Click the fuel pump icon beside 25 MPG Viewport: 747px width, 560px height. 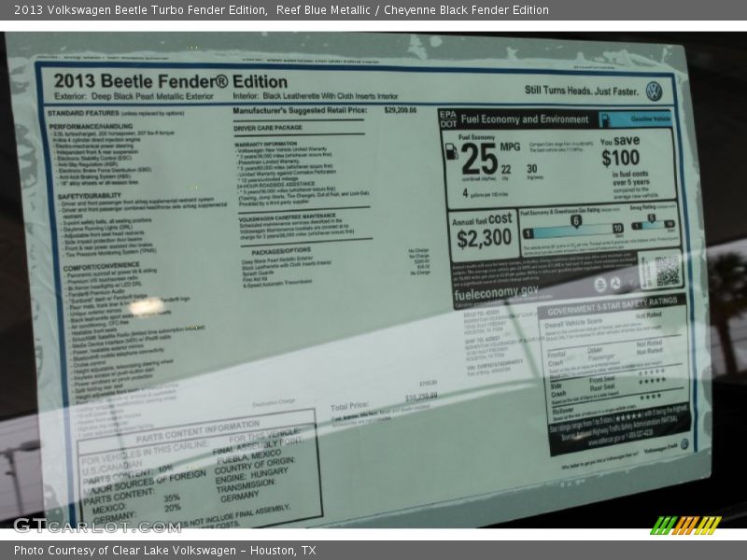coord(451,151)
